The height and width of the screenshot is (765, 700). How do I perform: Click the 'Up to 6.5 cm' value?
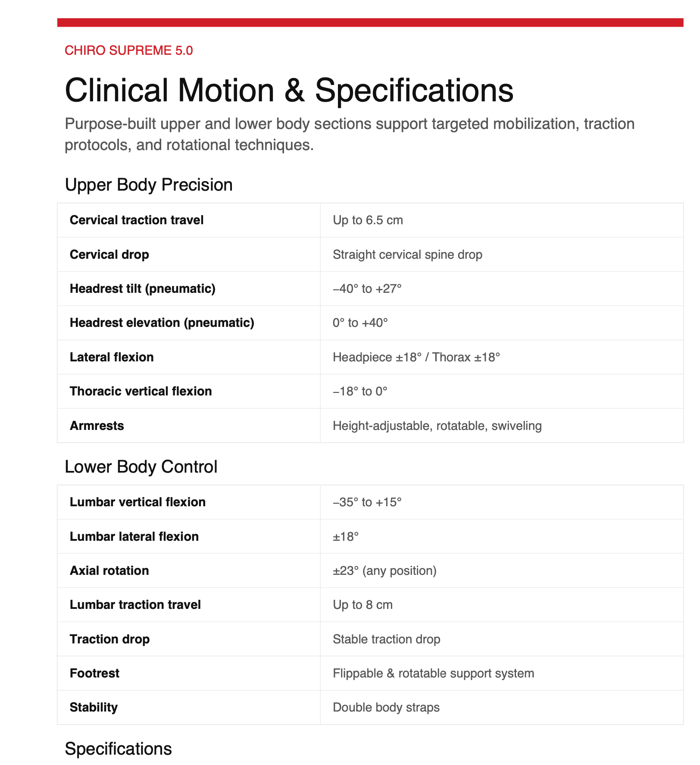(x=368, y=220)
